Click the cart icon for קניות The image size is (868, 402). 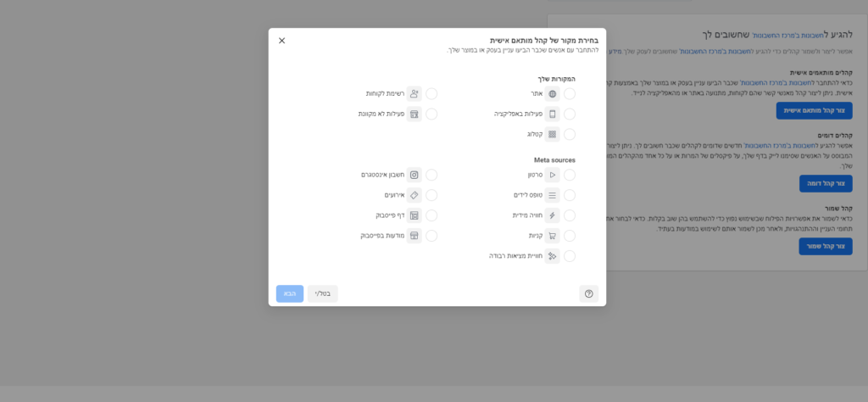[552, 236]
